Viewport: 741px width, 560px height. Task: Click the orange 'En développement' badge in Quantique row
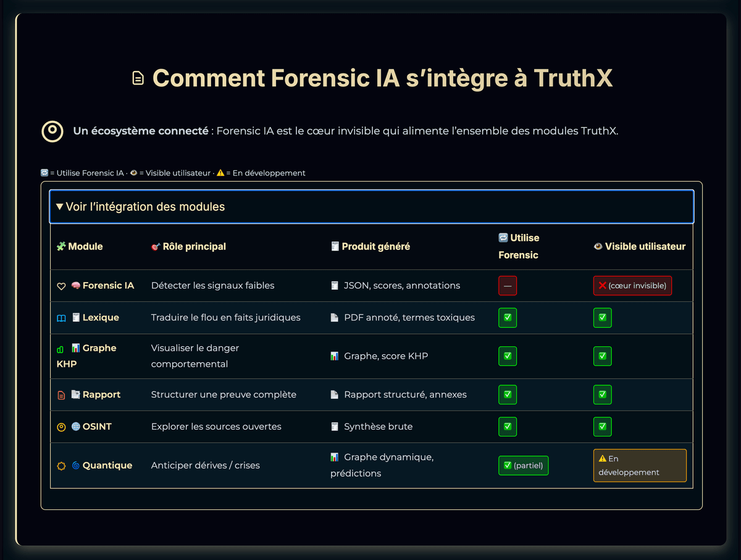click(x=640, y=466)
